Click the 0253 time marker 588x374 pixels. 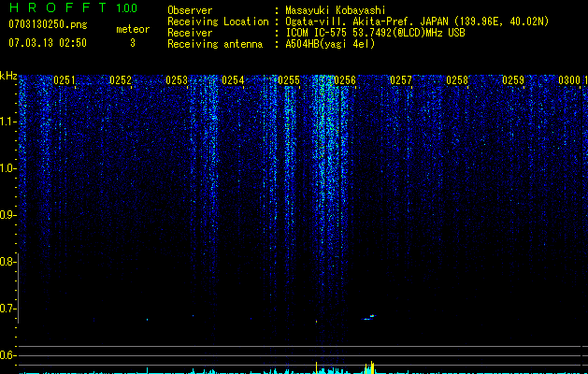(x=177, y=80)
